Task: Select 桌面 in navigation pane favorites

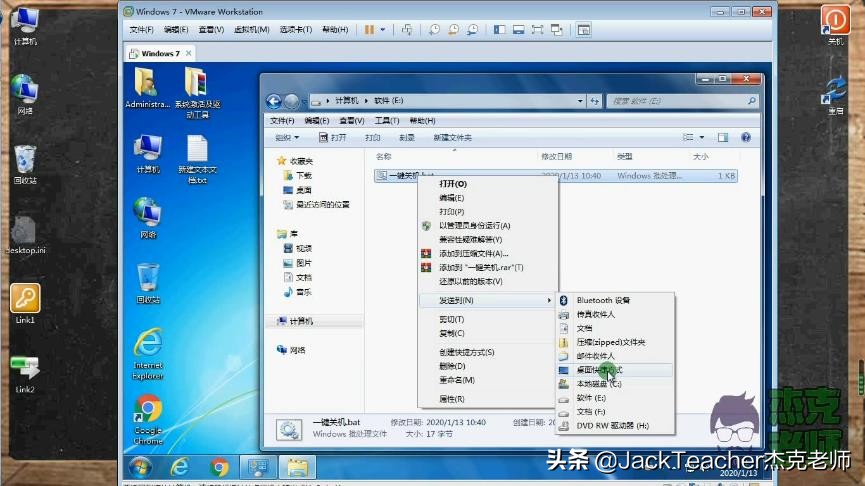Action: coord(304,190)
